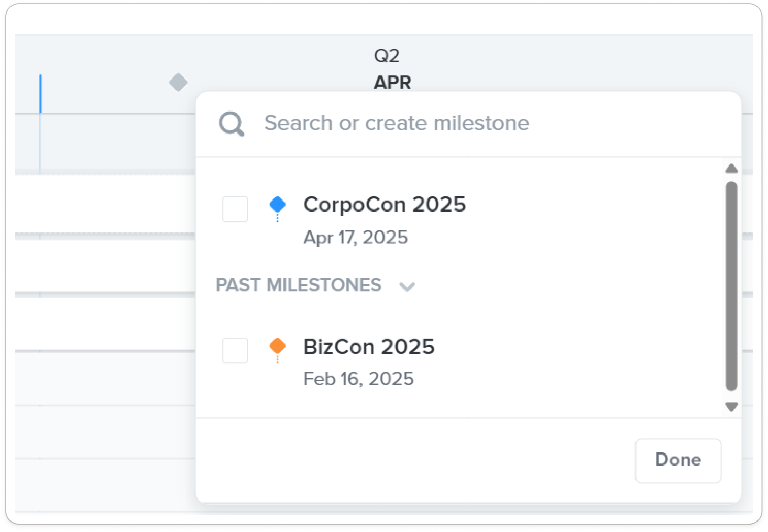Click the APR month header label

pyautogui.click(x=392, y=82)
